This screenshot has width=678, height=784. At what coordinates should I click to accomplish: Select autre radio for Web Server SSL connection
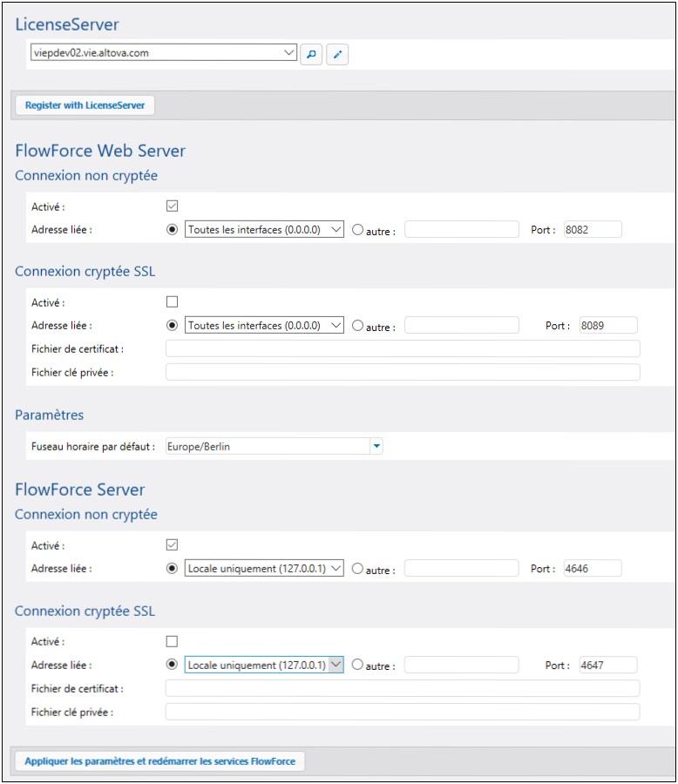coord(357,326)
